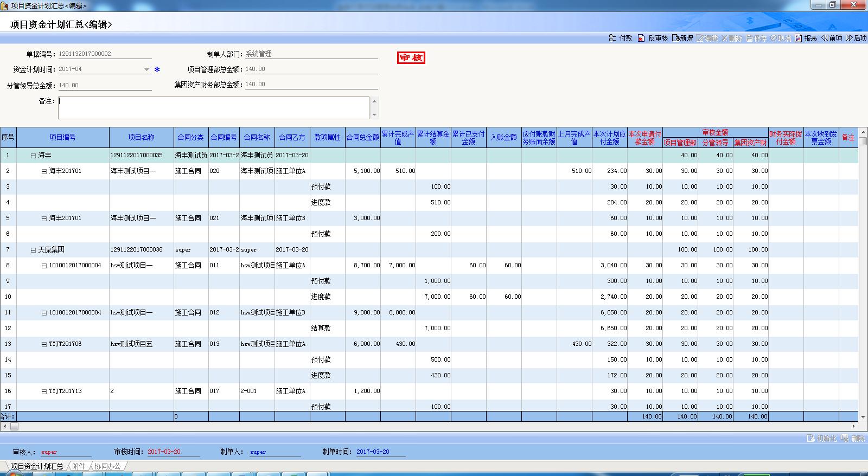The height and width of the screenshot is (476, 868).
Task: Click the 付款 payment toolbar icon
Action: [612, 38]
